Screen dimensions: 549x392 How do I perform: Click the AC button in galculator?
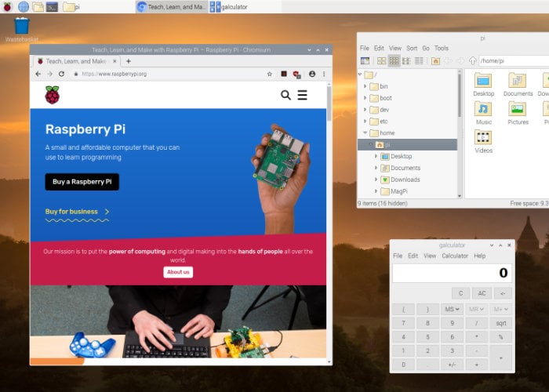coord(482,293)
